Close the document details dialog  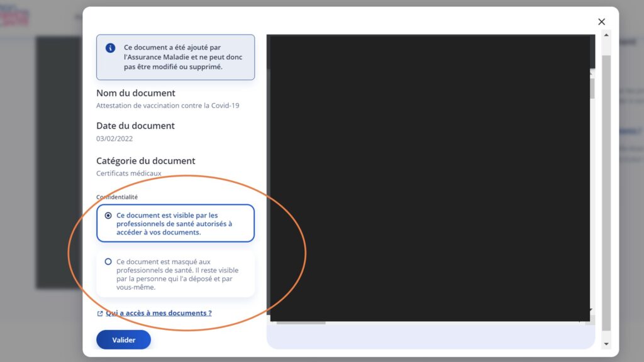(x=601, y=22)
